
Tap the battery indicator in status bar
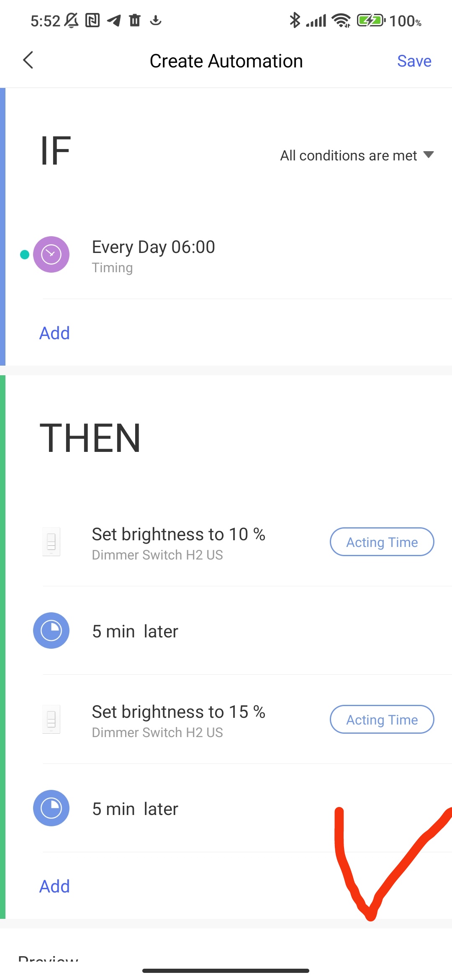371,20
